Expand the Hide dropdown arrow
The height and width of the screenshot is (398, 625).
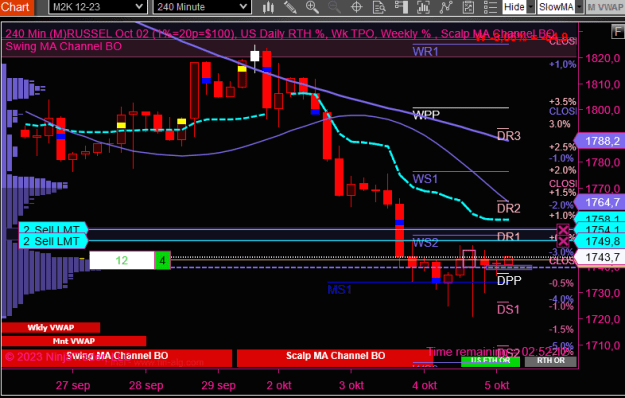530,7
